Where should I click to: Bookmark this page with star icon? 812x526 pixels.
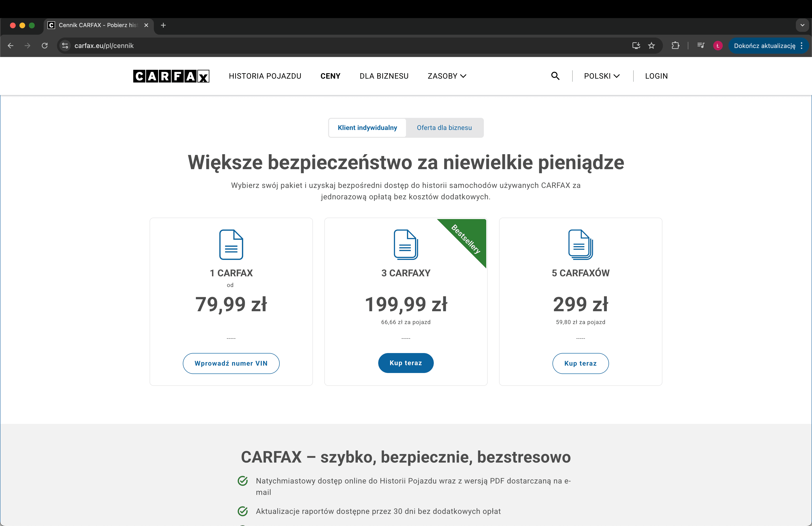coord(651,46)
